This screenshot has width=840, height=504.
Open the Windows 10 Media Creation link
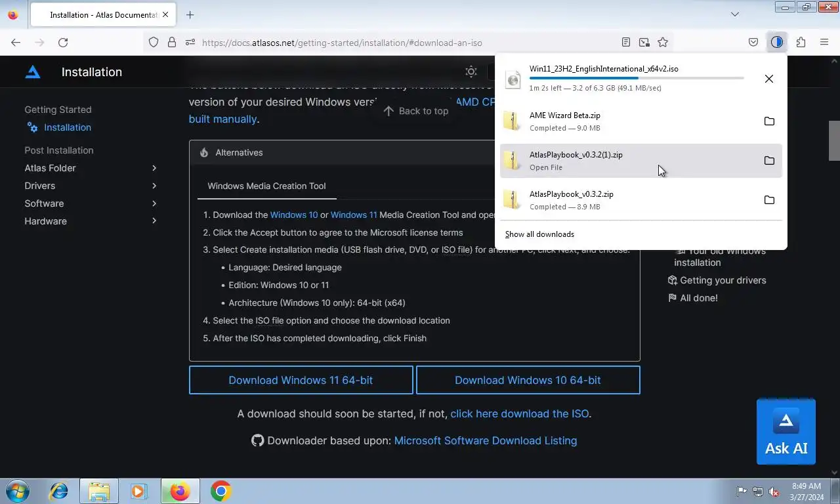coord(294,215)
